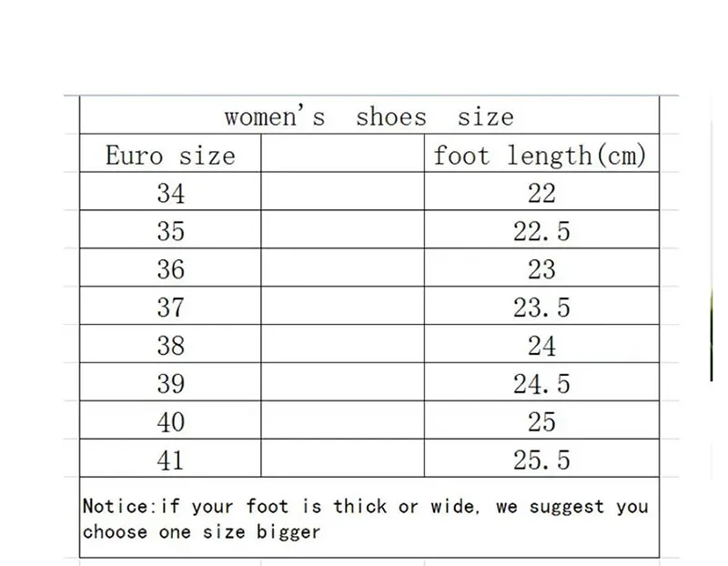Click the Euro size 40 cell
Screen dimensions: 728x566
coord(170,422)
